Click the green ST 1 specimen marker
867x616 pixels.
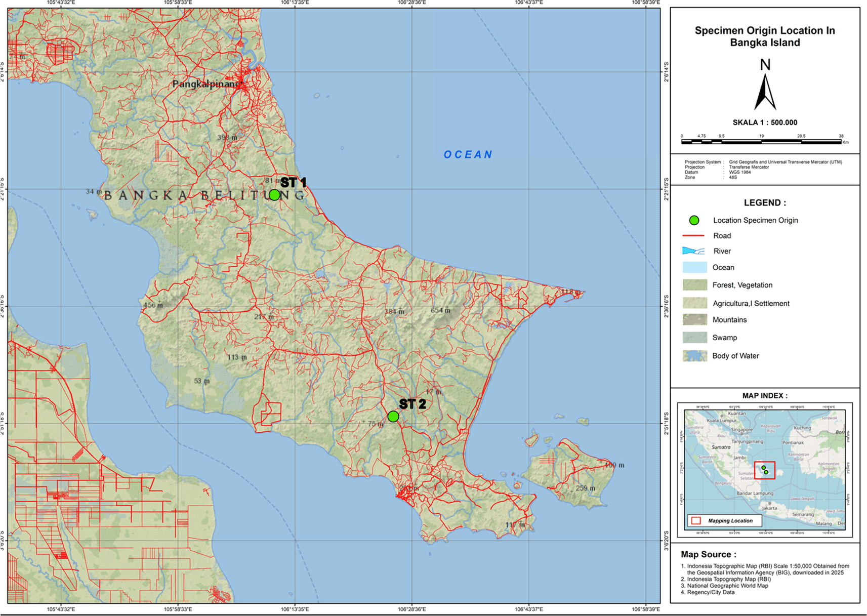point(274,195)
